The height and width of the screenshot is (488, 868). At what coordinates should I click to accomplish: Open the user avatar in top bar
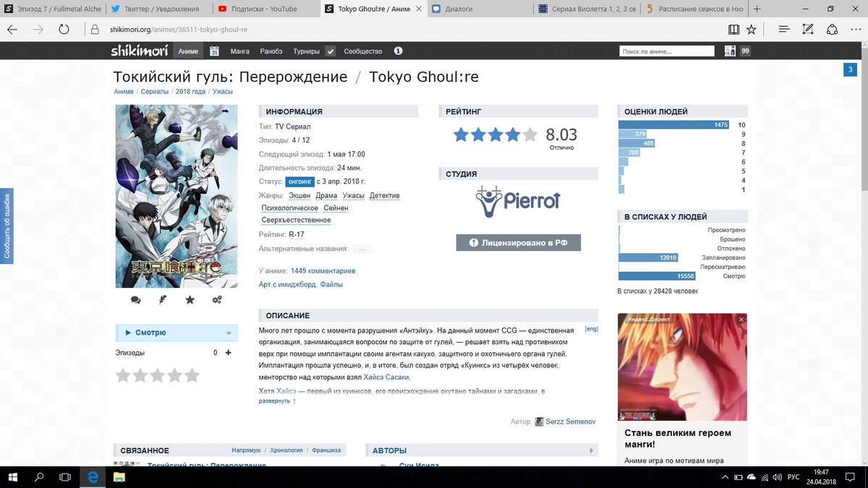(730, 51)
